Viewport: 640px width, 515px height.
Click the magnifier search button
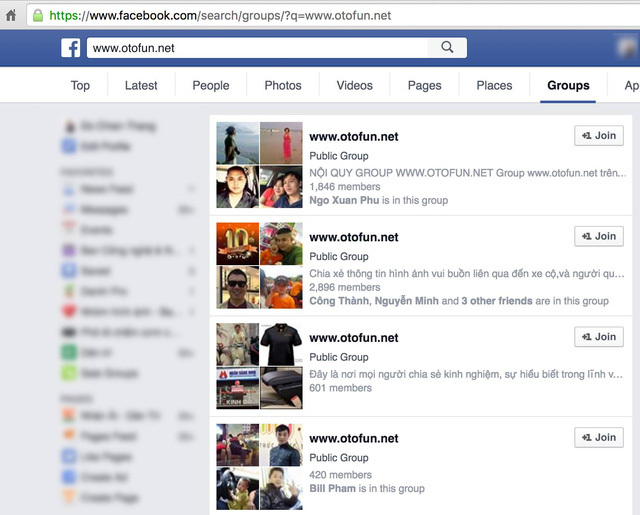tap(447, 47)
